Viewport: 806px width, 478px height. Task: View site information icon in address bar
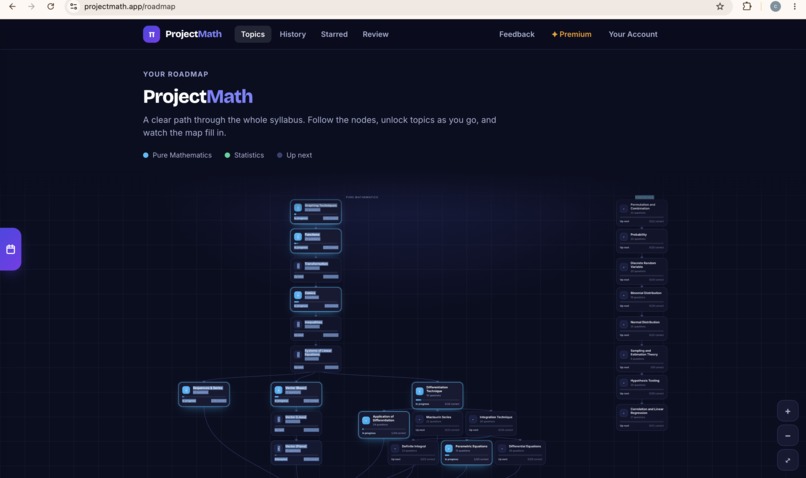tap(74, 7)
